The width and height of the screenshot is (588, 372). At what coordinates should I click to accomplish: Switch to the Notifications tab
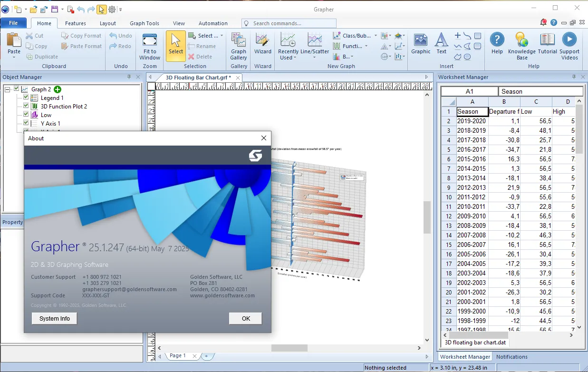pyautogui.click(x=512, y=357)
